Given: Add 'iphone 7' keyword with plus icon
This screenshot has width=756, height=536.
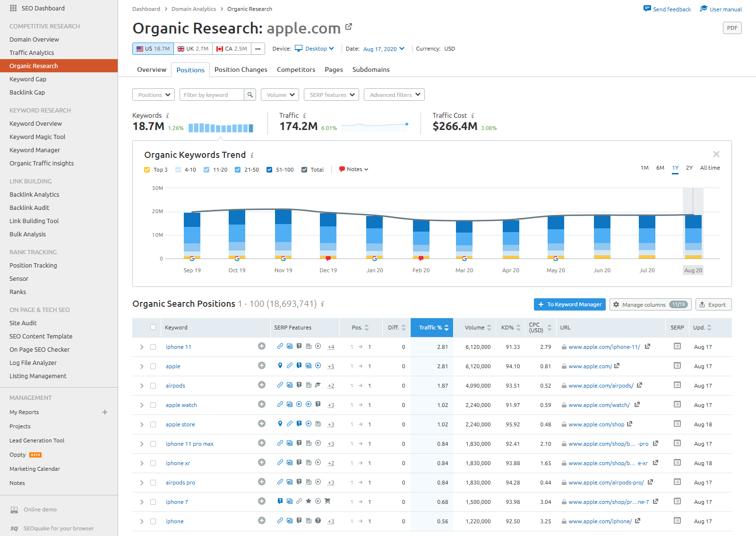Looking at the screenshot, I should pos(262,501).
